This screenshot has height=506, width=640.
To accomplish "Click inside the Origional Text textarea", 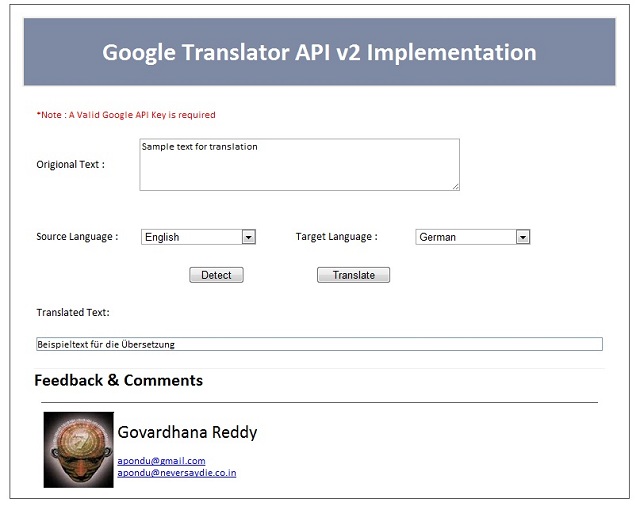I will [x=300, y=164].
